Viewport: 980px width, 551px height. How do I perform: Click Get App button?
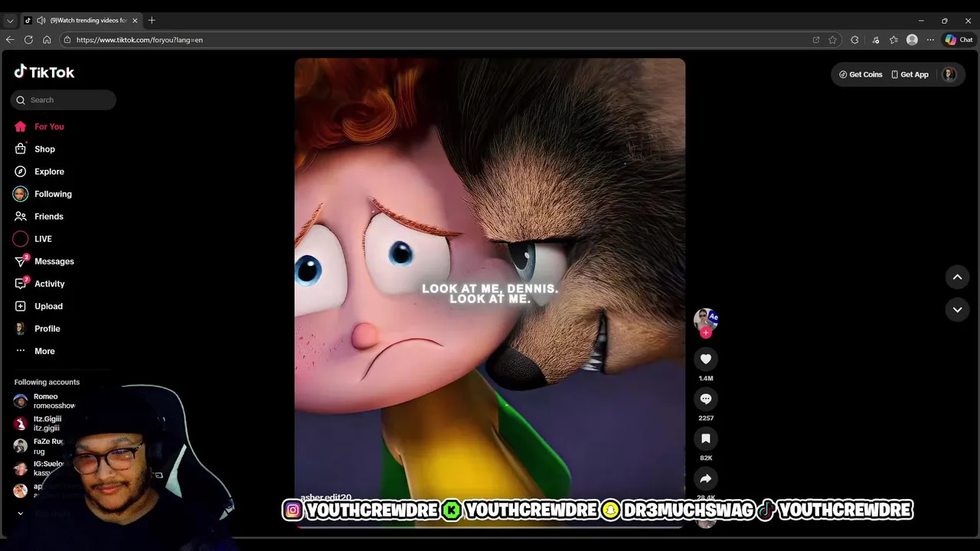pyautogui.click(x=910, y=74)
